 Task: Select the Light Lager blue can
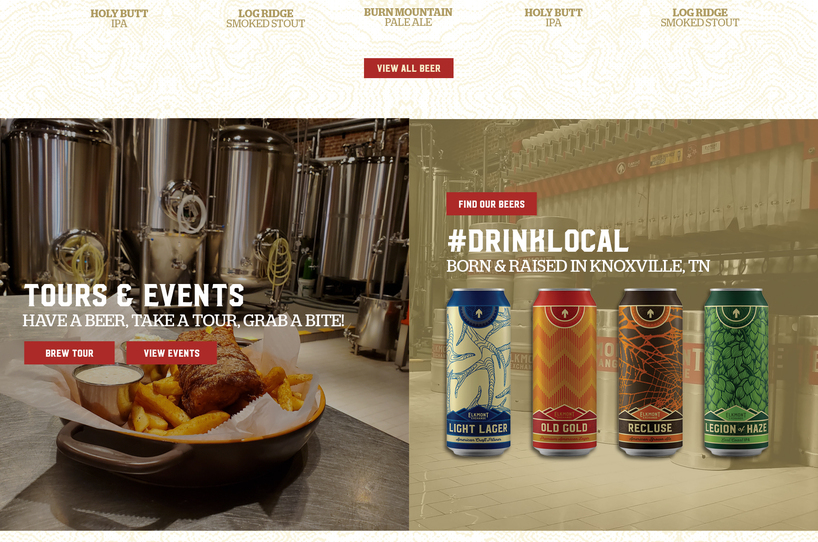(478, 372)
